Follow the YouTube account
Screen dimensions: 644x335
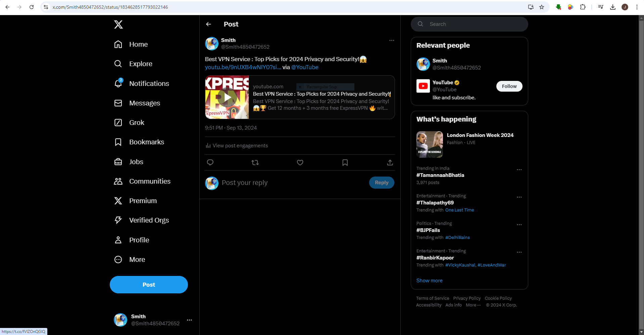click(509, 86)
